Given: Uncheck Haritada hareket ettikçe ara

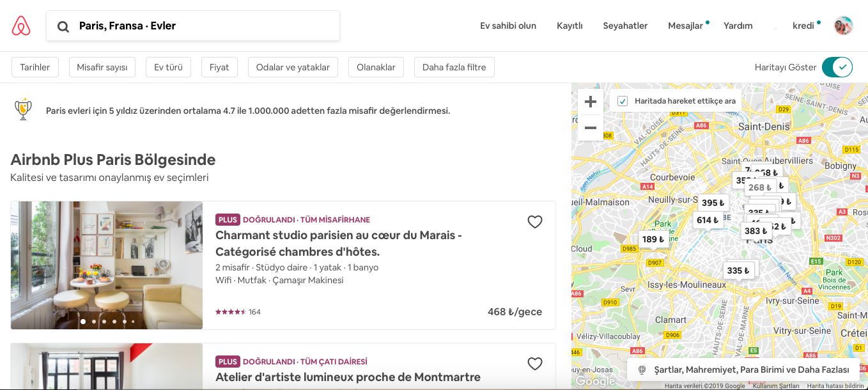Looking at the screenshot, I should (623, 101).
